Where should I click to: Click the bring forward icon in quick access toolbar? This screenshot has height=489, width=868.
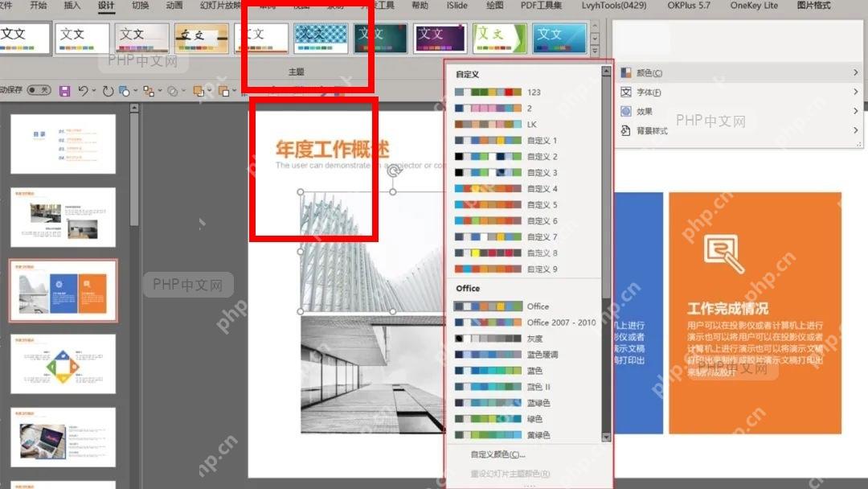pyautogui.click(x=199, y=91)
